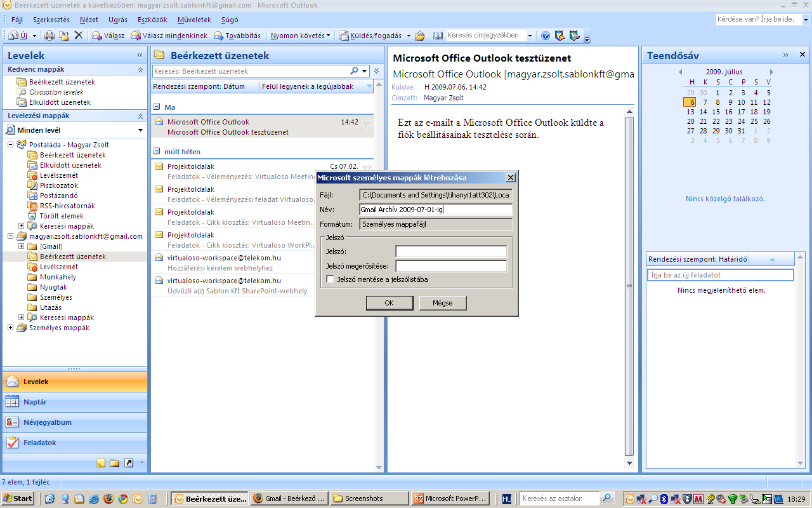Click the Move to Folder toolbar icon
The height and width of the screenshot is (508, 812).
click(x=64, y=36)
